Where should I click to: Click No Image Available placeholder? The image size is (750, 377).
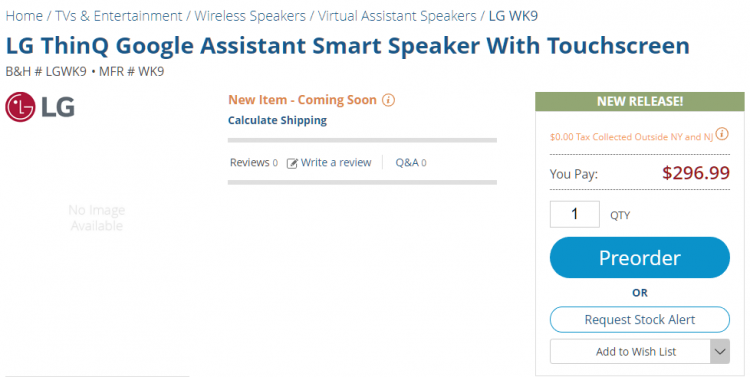pos(97,218)
